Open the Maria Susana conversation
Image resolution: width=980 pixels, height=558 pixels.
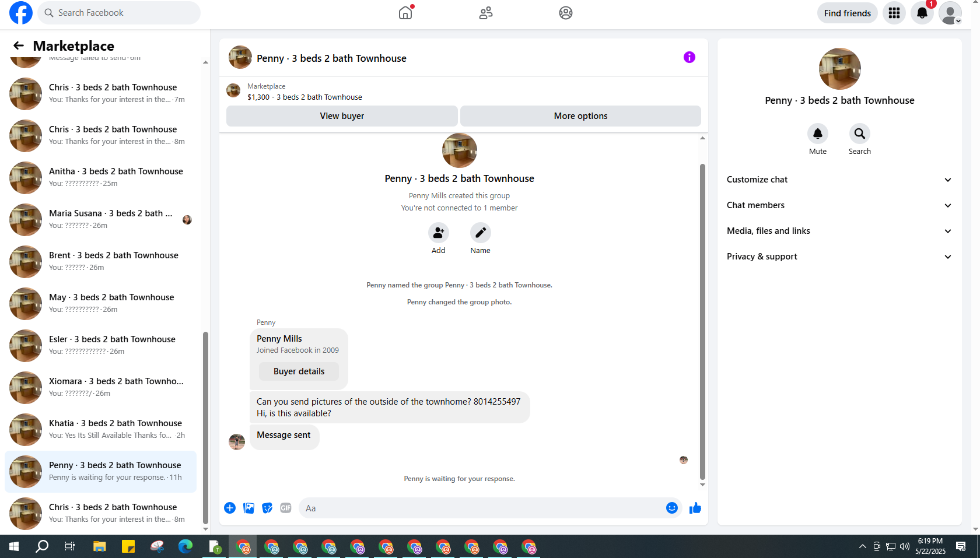(x=101, y=219)
